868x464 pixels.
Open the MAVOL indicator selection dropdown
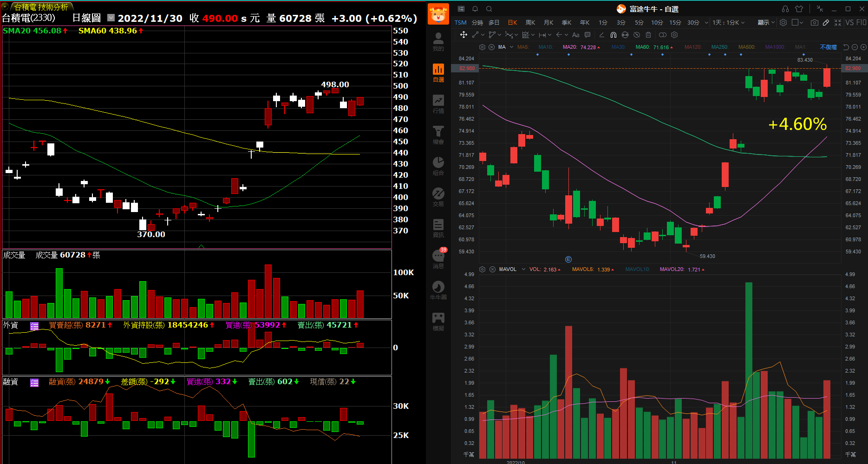click(x=523, y=269)
